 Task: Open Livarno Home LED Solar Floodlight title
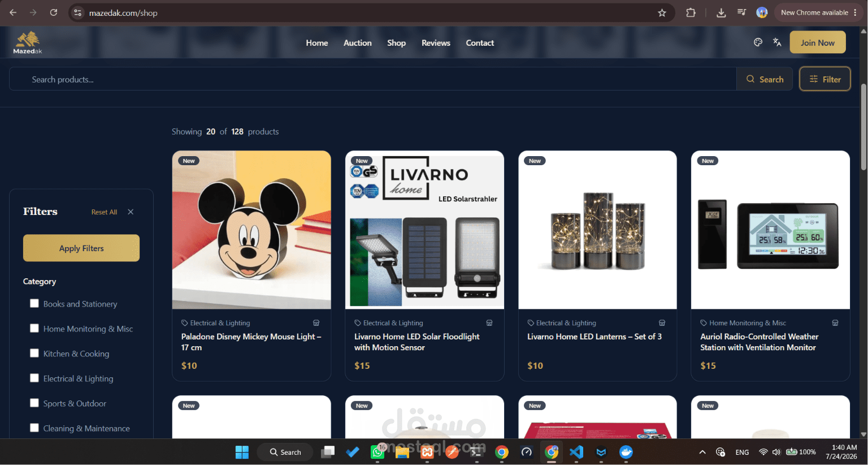[x=417, y=342]
